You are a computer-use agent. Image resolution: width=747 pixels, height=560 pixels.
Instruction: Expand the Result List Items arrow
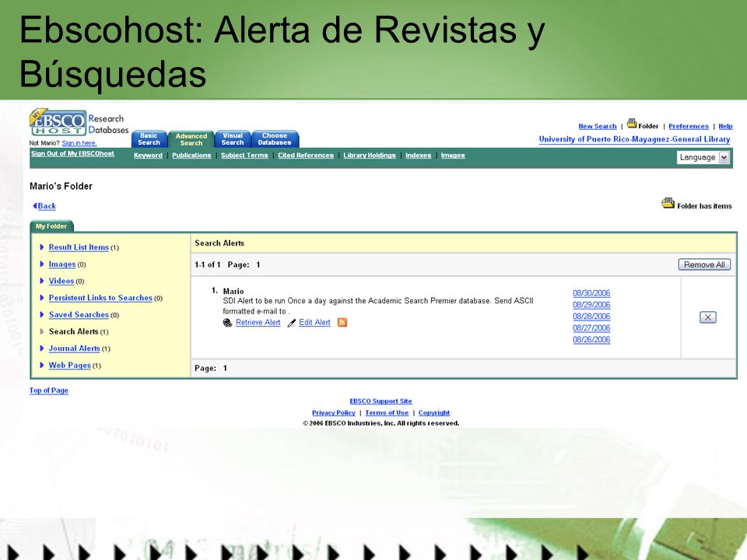click(42, 247)
